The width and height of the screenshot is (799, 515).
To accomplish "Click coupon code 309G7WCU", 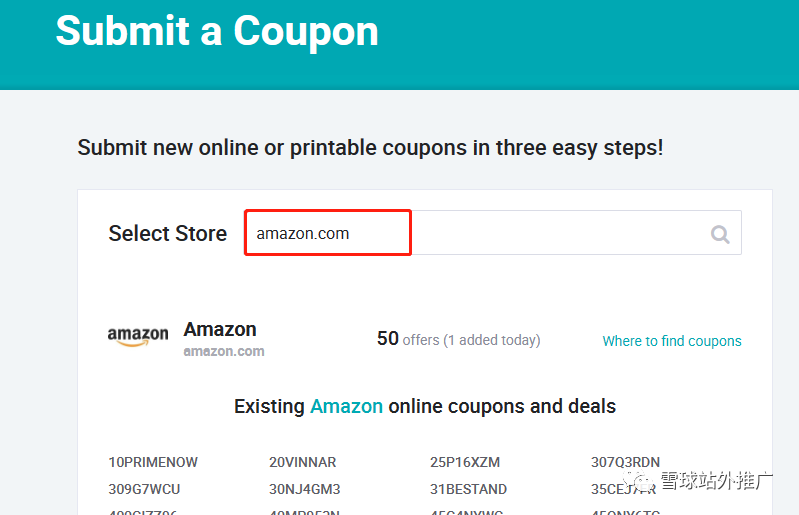I will [144, 489].
